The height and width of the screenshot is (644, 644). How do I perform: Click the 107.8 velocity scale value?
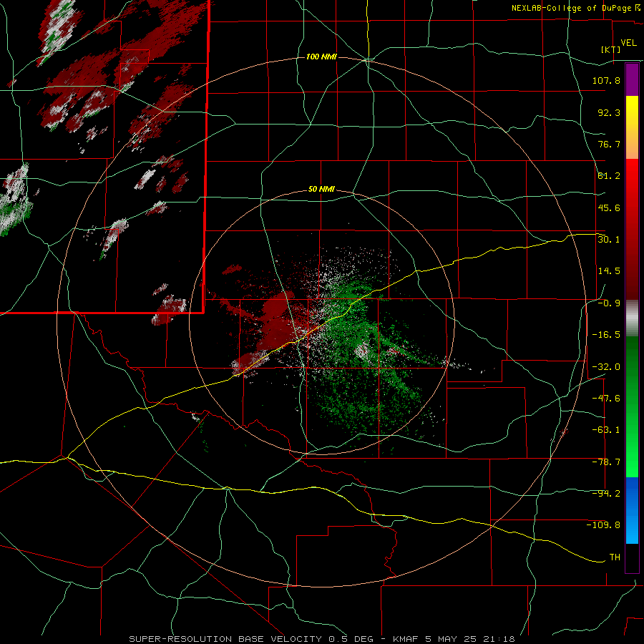(606, 80)
